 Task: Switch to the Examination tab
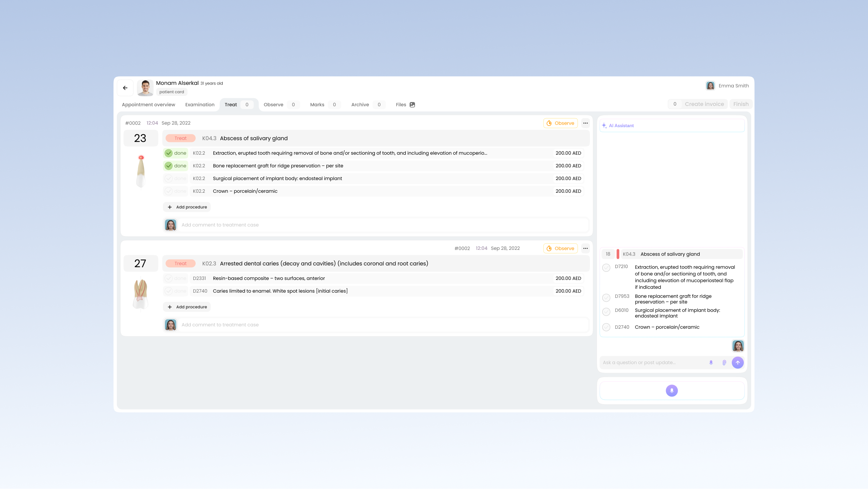pyautogui.click(x=200, y=105)
